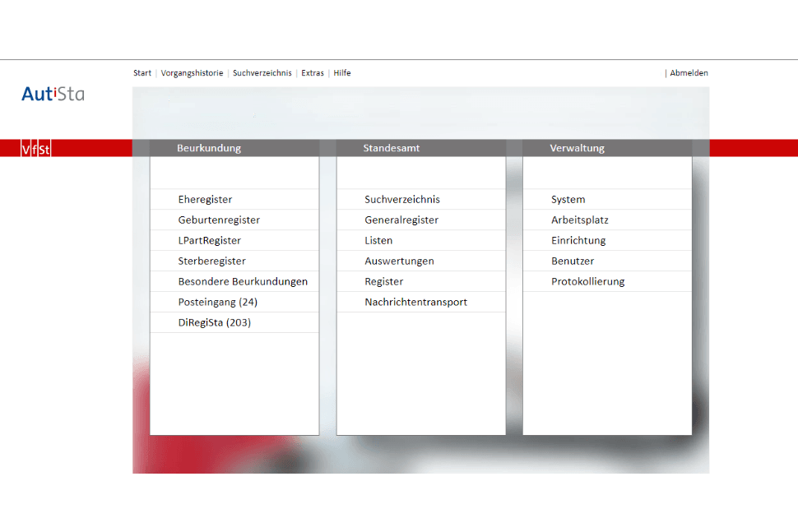This screenshot has height=532, width=798.
Task: Open the Hilfe menu
Action: point(342,73)
